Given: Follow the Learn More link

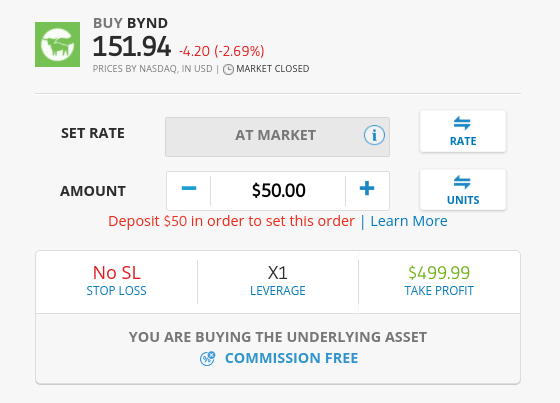Looking at the screenshot, I should point(409,221).
